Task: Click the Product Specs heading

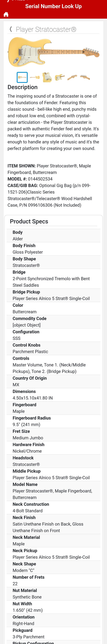Action: 29,222
